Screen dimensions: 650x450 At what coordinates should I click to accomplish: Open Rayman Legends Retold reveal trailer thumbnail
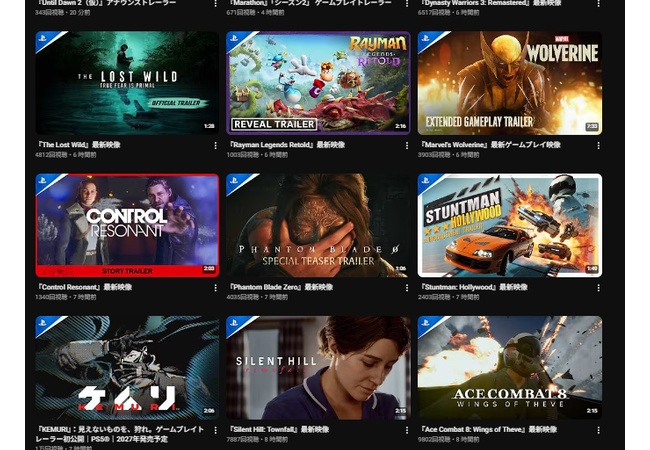pyautogui.click(x=318, y=83)
